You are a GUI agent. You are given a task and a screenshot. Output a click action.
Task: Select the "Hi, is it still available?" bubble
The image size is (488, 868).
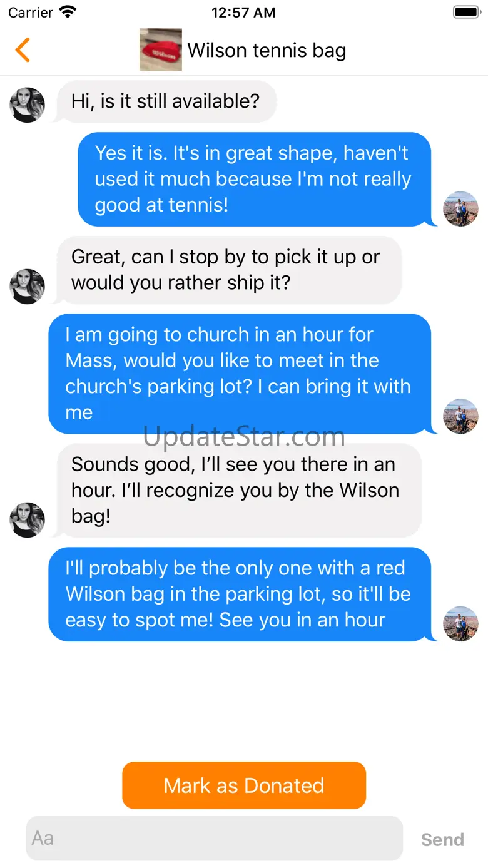pos(166,101)
